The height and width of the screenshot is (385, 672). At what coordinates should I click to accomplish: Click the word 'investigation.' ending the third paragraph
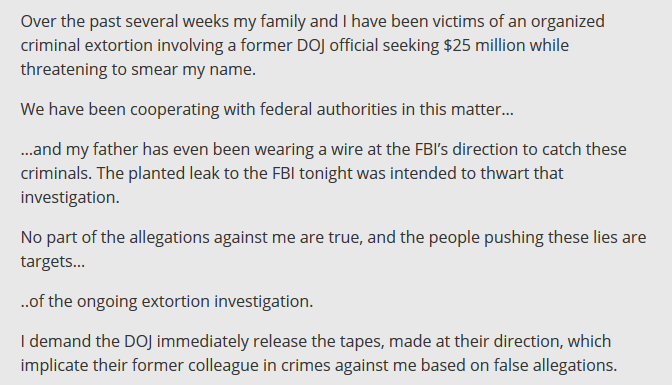click(70, 198)
